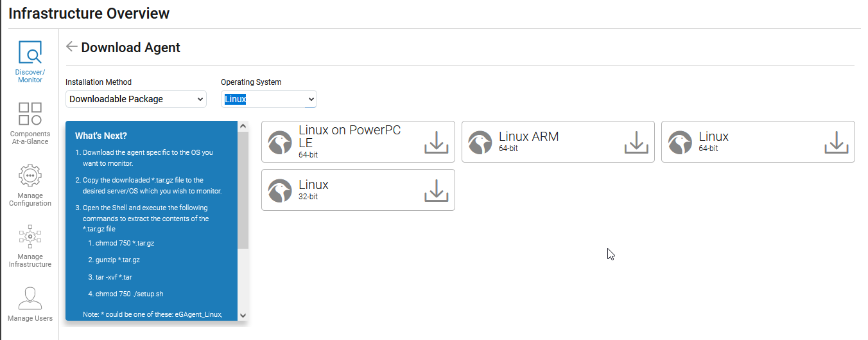Screen dimensions: 868x340
Task: Click the Infrastructure Overview page heading
Action: tap(89, 13)
